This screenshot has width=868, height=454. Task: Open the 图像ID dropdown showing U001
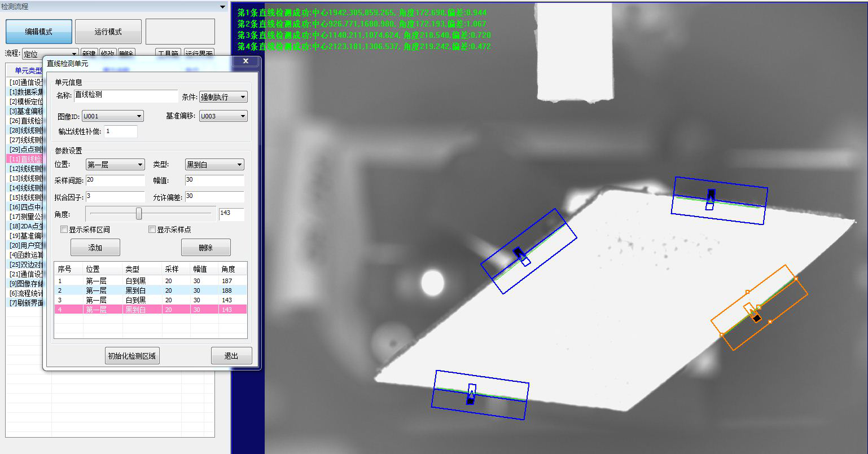(112, 116)
